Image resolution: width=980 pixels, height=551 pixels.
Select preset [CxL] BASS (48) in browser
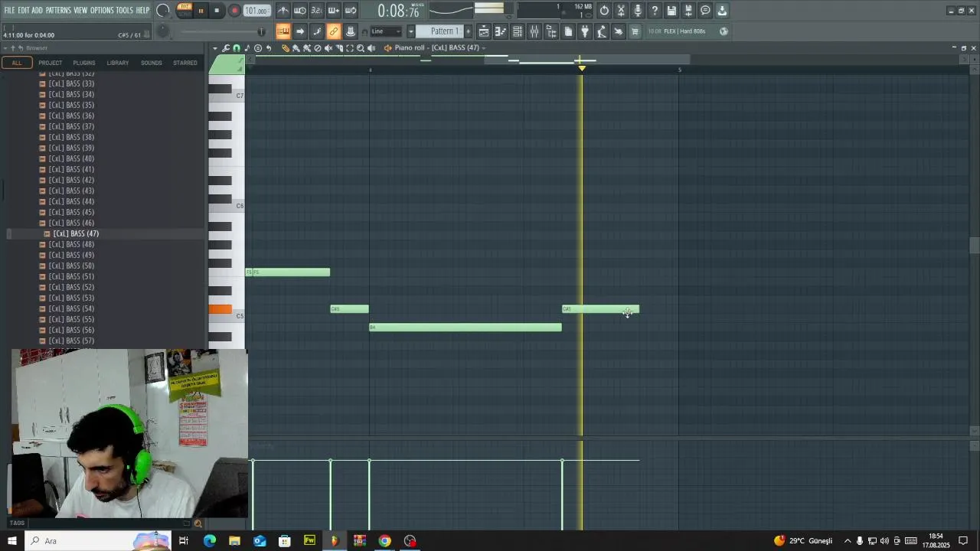(x=71, y=244)
